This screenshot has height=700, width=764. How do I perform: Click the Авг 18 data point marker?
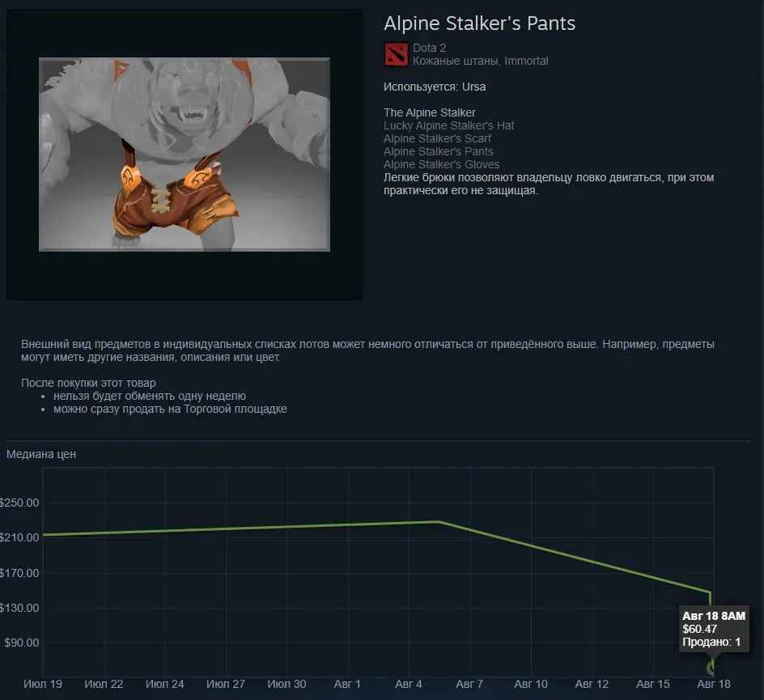711,667
